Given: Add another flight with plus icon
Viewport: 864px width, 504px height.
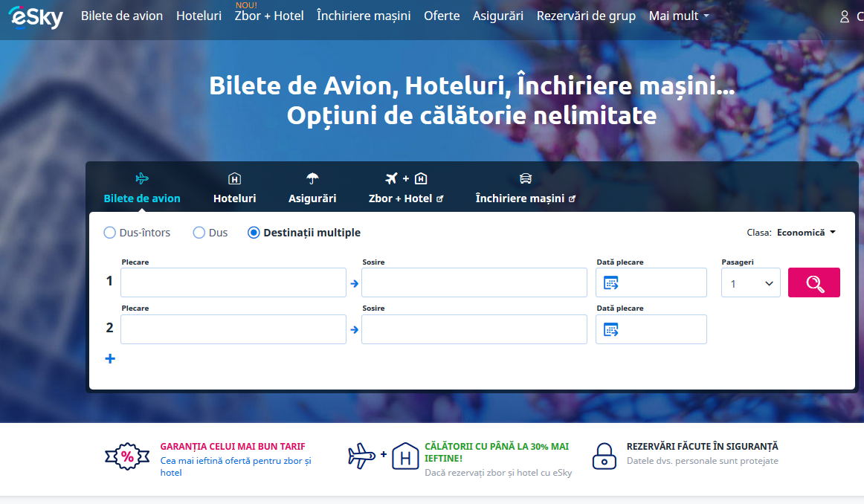Looking at the screenshot, I should pos(110,359).
